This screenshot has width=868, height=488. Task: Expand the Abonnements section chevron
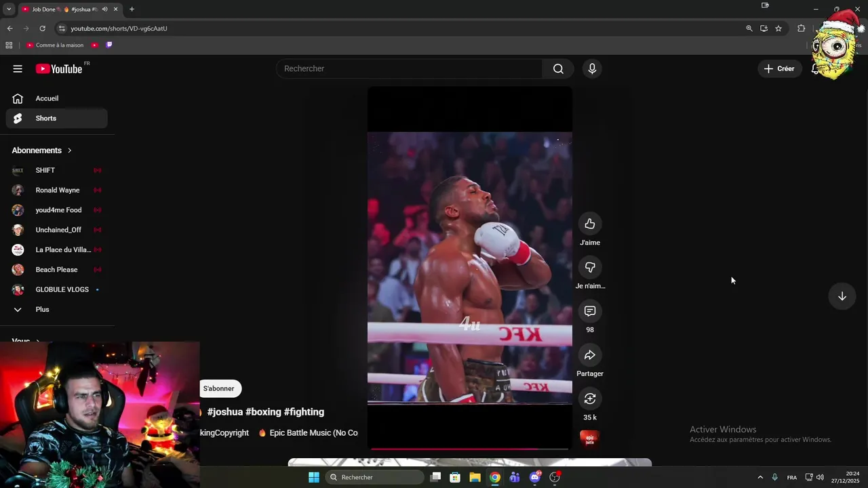(69, 150)
